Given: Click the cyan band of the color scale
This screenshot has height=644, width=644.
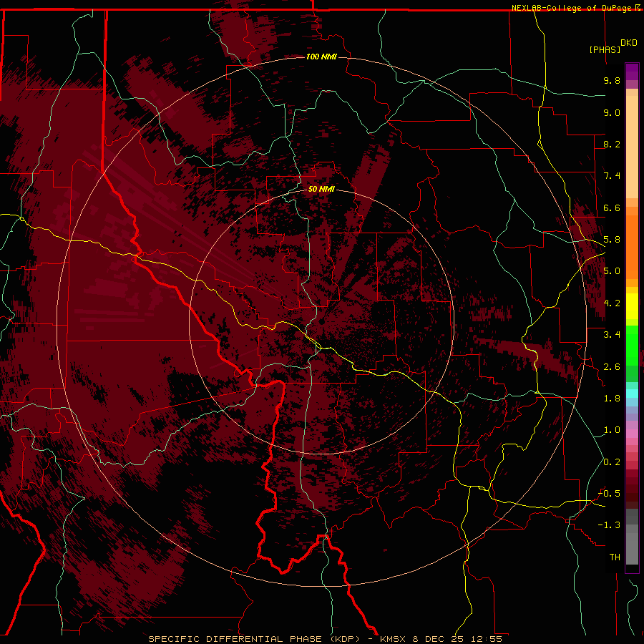Looking at the screenshot, I should pyautogui.click(x=632, y=394).
